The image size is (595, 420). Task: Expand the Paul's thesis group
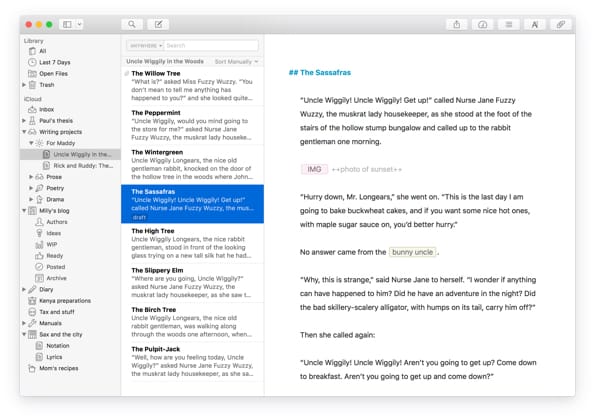[24, 121]
